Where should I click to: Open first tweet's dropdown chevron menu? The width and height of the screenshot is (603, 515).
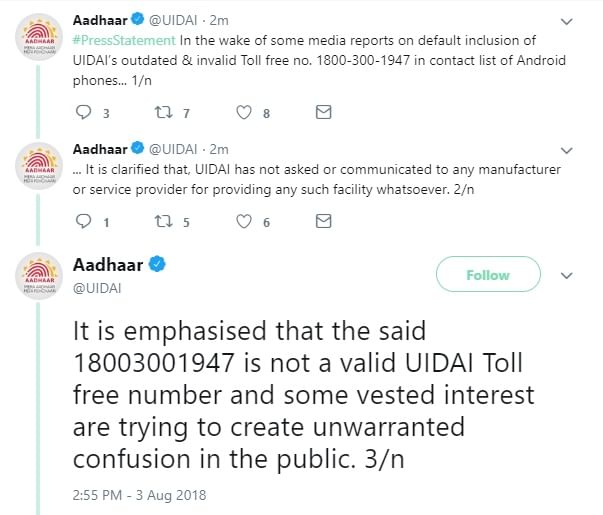coord(567,20)
